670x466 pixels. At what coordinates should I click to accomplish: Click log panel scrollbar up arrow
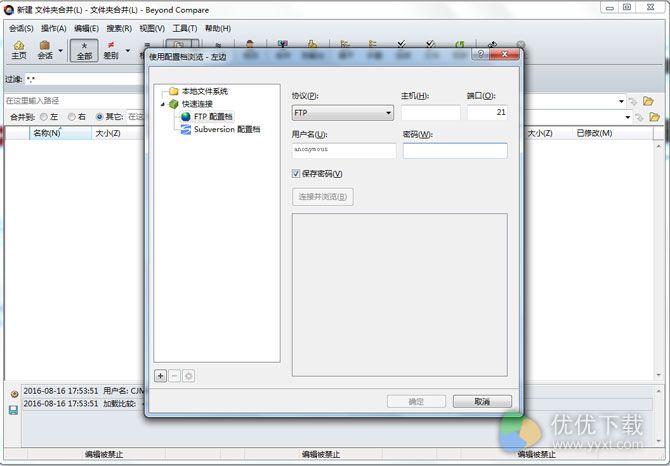658,391
